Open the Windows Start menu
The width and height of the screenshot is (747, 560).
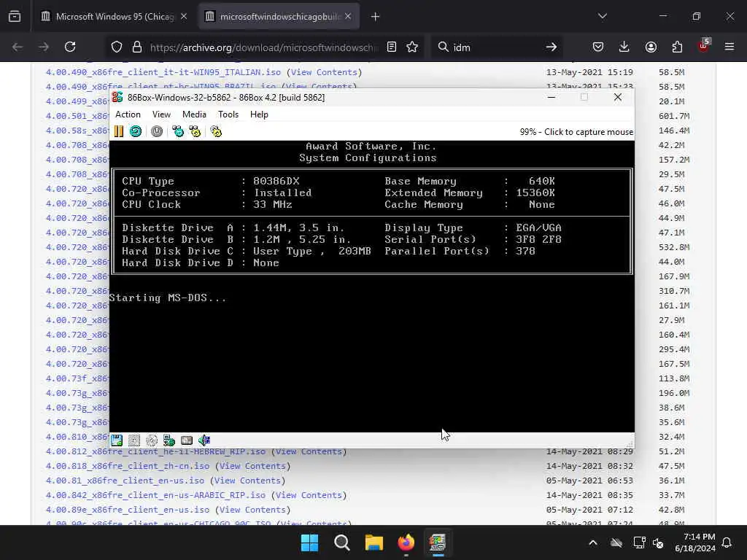pos(309,542)
